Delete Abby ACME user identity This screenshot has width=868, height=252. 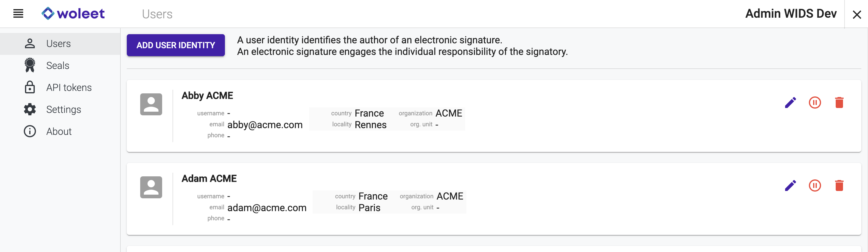pos(839,103)
